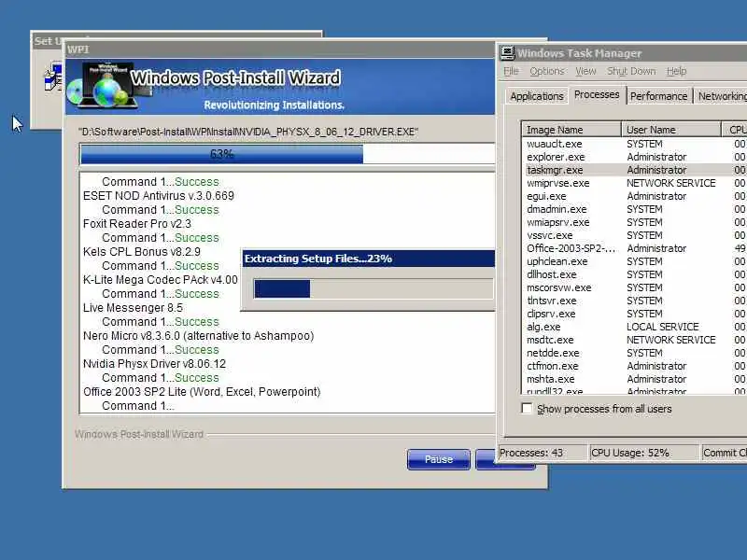Image resolution: width=747 pixels, height=560 pixels.
Task: Click the Set Up window computer icon
Action: [x=53, y=77]
